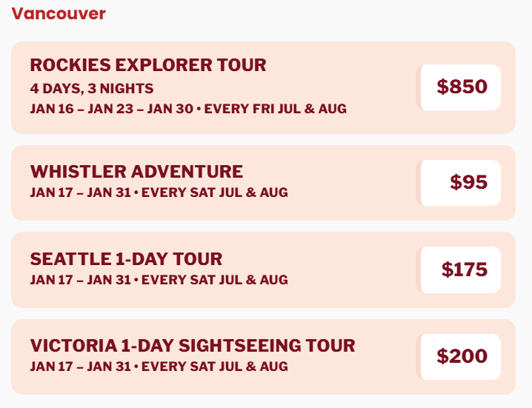Open the Victoria 1-Day Sightseeing Tour title
This screenshot has height=408, width=532.
tap(193, 346)
